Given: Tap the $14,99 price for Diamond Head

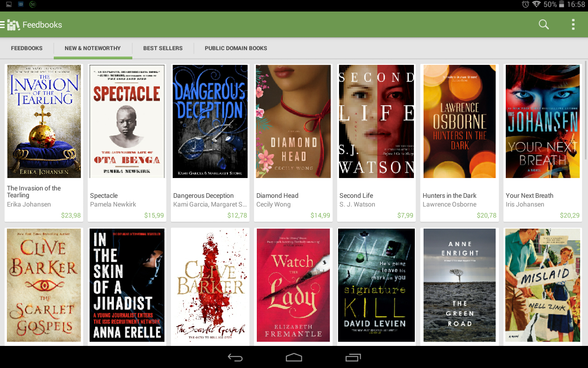Looking at the screenshot, I should point(320,215).
